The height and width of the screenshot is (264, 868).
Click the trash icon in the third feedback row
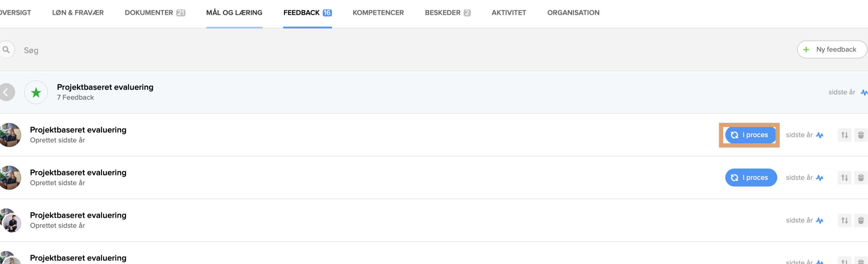(x=861, y=220)
